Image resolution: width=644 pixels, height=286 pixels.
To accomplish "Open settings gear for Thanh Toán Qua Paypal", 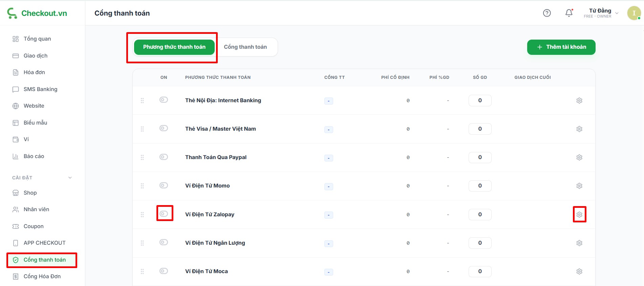I will pos(579,157).
